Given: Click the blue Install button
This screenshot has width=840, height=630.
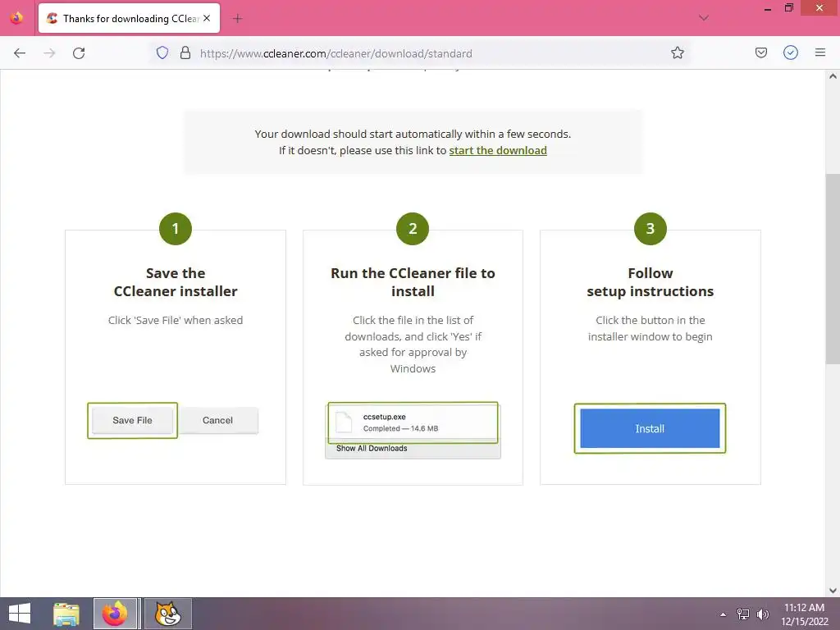Looking at the screenshot, I should pyautogui.click(x=650, y=428).
